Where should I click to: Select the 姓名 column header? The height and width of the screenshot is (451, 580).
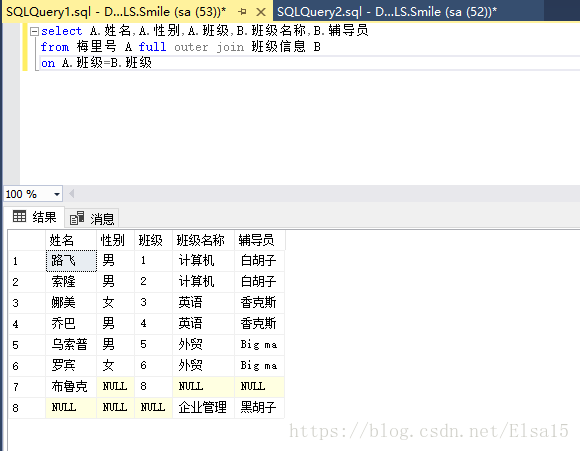click(x=71, y=240)
